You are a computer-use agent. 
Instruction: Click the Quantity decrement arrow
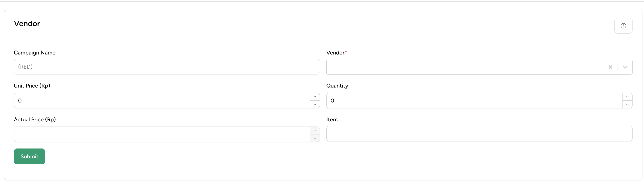click(x=627, y=104)
